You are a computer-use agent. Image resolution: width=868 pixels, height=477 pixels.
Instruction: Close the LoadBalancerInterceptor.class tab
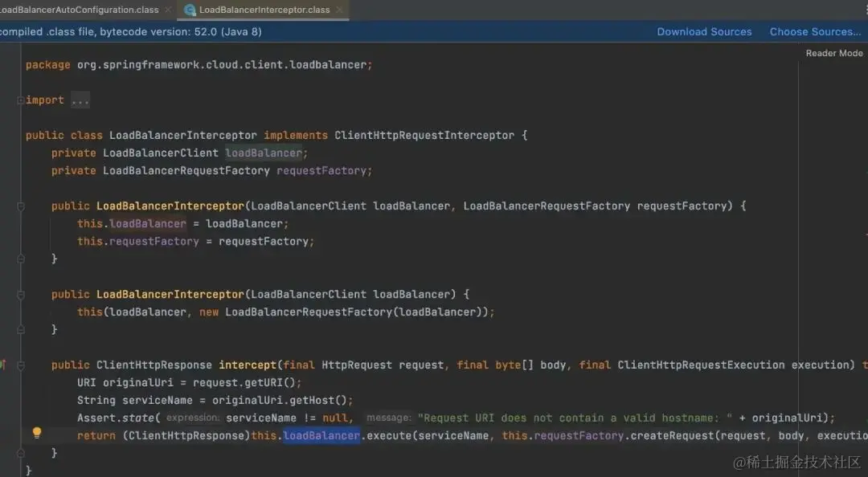(x=339, y=10)
